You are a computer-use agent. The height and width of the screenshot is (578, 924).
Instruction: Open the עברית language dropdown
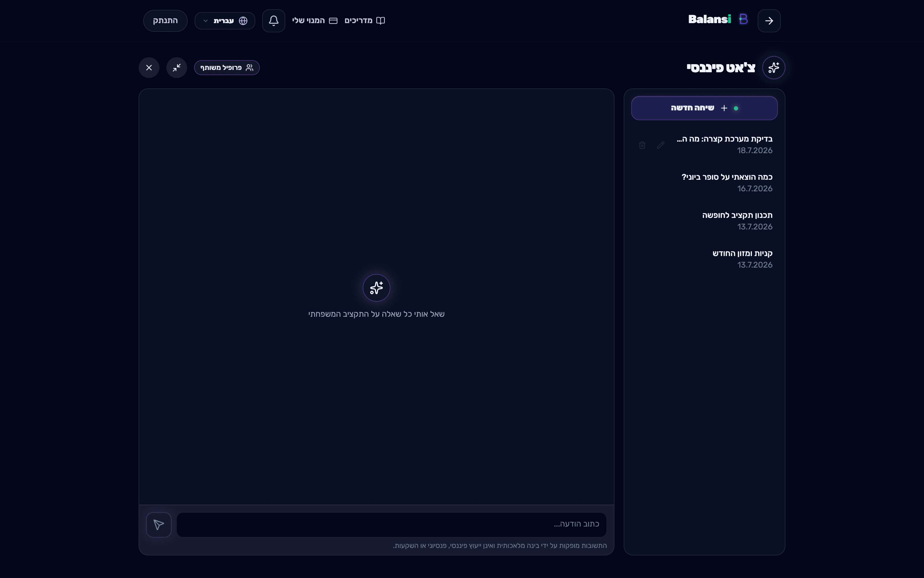(x=225, y=21)
